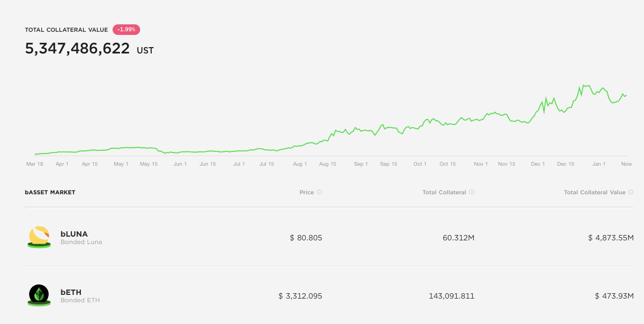Click the Jan 1 chart axis label
Viewport: 644px width, 324px height.
(599, 164)
